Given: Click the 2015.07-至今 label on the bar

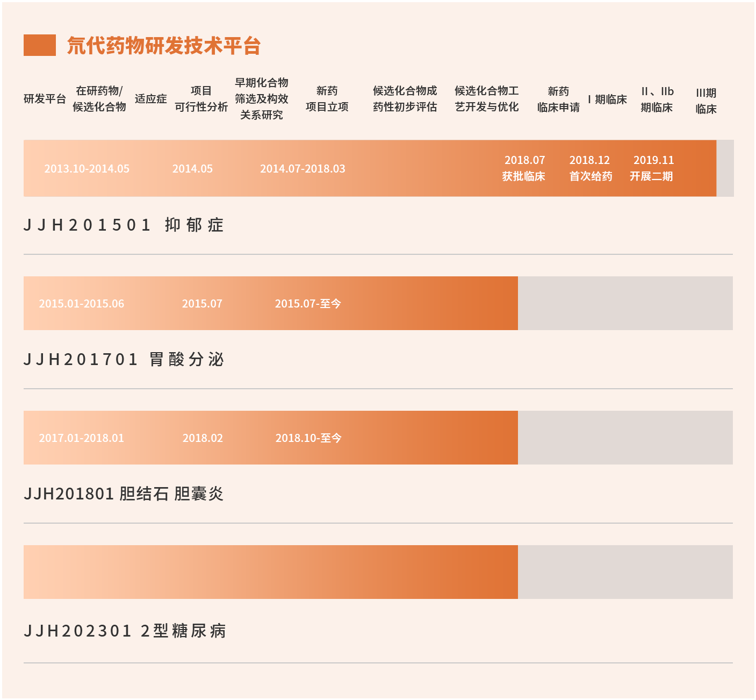Looking at the screenshot, I should click(x=308, y=304).
